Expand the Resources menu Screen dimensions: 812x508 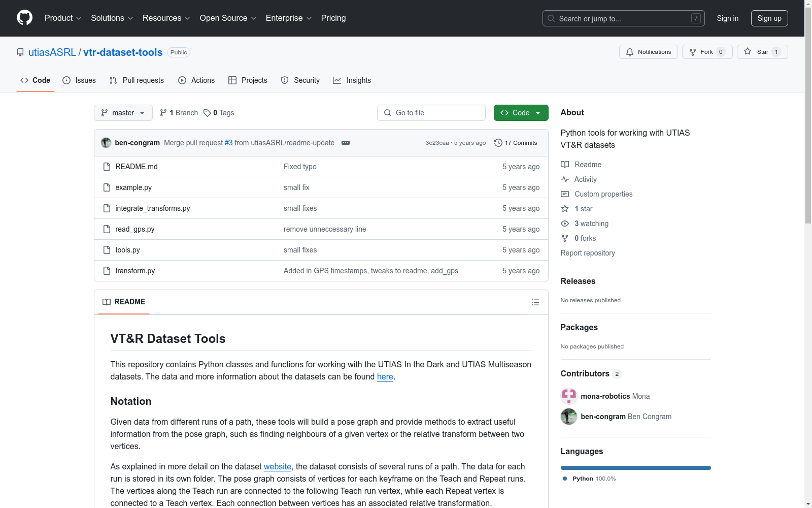point(166,18)
